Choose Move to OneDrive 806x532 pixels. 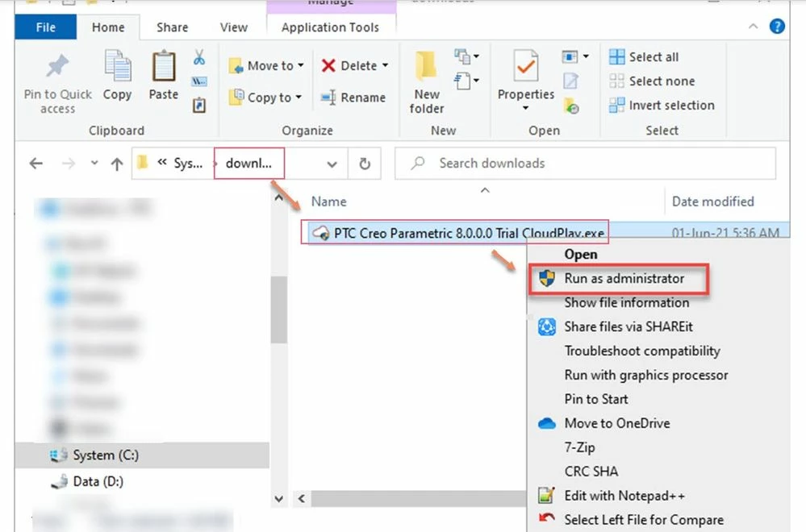click(617, 423)
